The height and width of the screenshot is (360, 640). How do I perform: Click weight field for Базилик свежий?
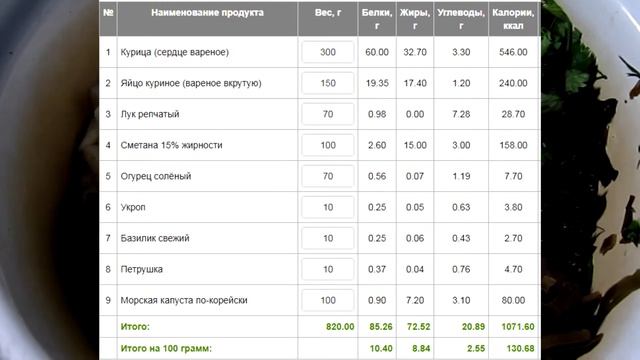(328, 238)
